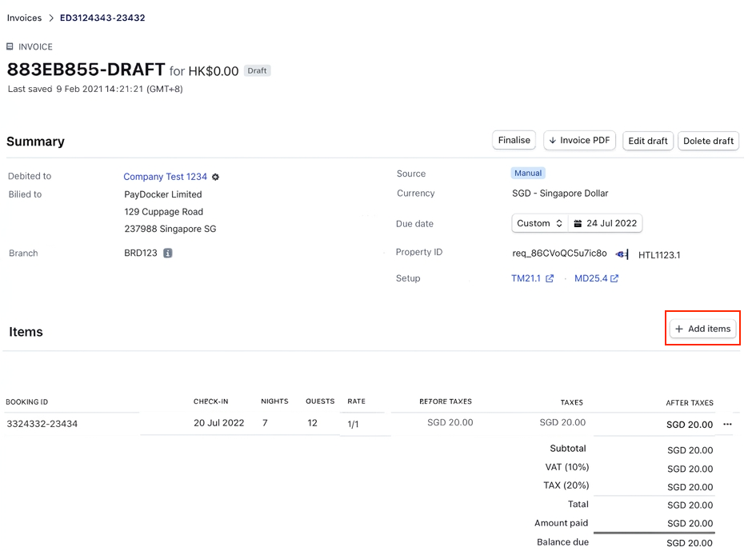The height and width of the screenshot is (551, 756).
Task: Click breadcrumb item ED3124343-23432
Action: coord(102,18)
